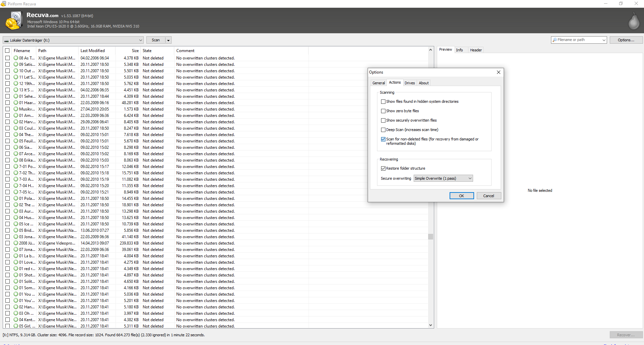Uncheck Restore folder structure

[383, 168]
